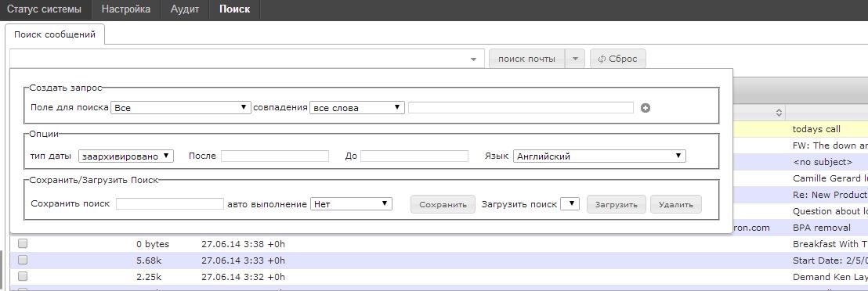Open the совпадения все слова dropdown

click(357, 108)
